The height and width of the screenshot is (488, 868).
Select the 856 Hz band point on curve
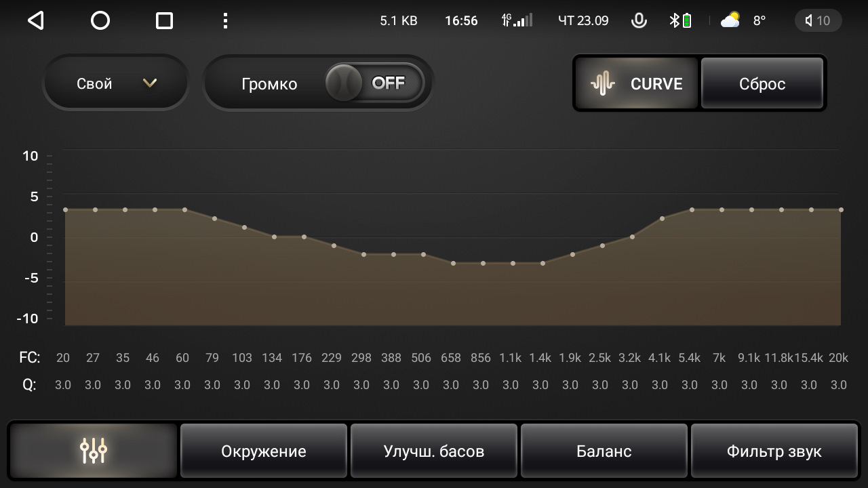[x=483, y=263]
